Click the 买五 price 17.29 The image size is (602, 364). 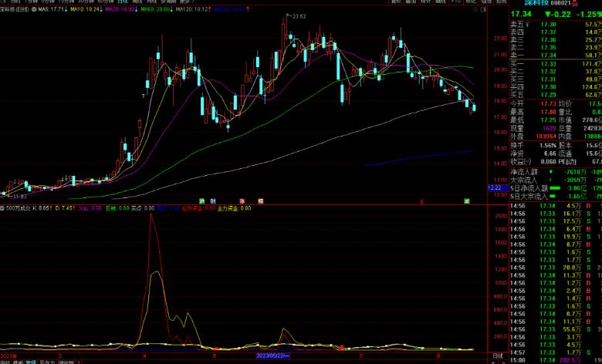[548, 95]
